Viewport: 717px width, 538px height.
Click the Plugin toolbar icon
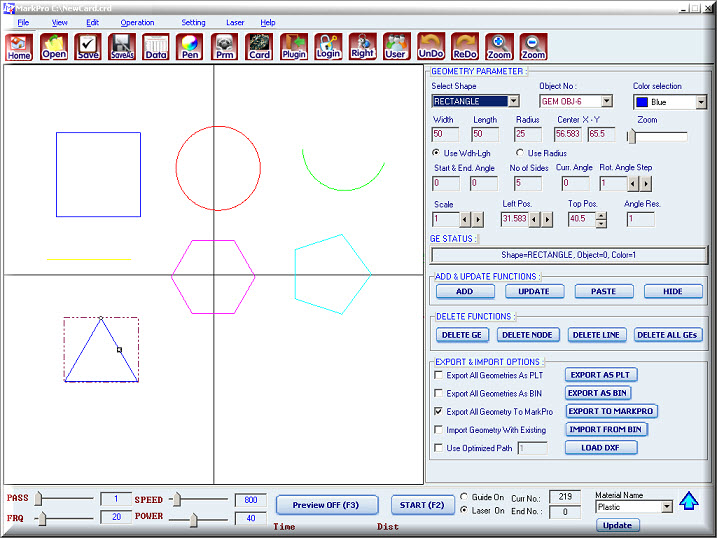(293, 47)
